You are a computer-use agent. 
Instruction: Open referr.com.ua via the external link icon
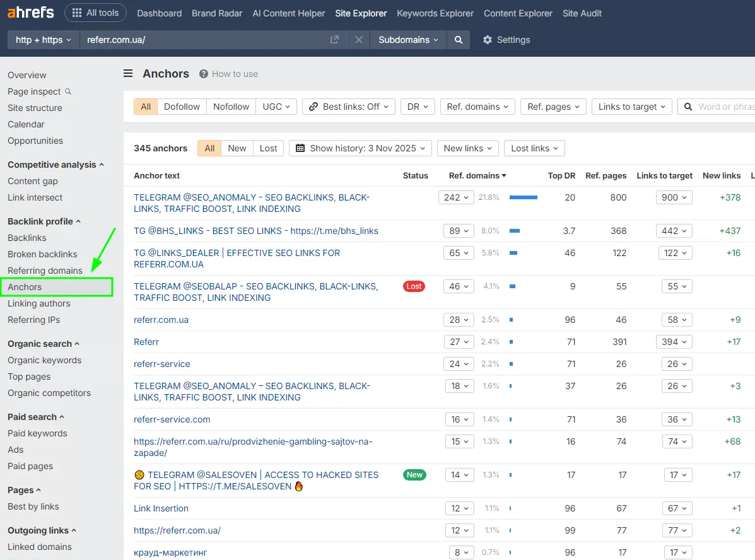[334, 39]
